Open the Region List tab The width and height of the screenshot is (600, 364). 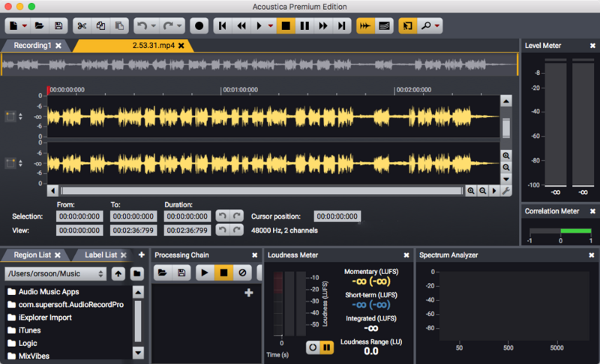click(32, 255)
